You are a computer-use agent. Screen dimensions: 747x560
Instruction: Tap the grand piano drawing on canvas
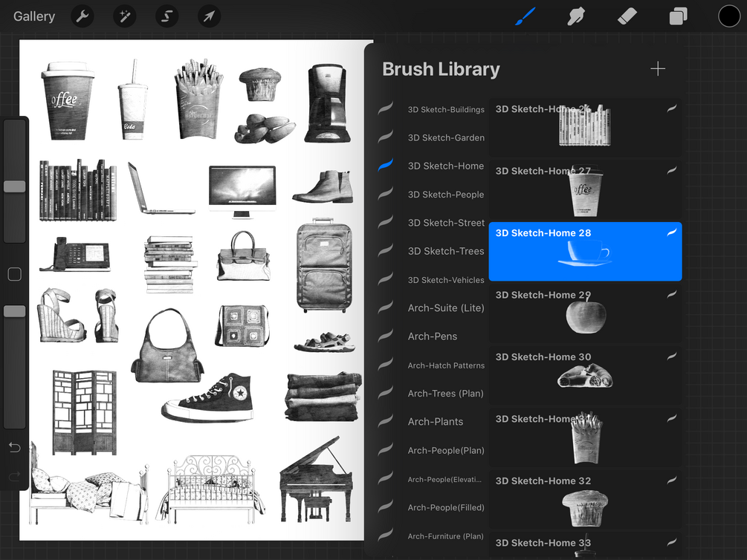click(317, 479)
